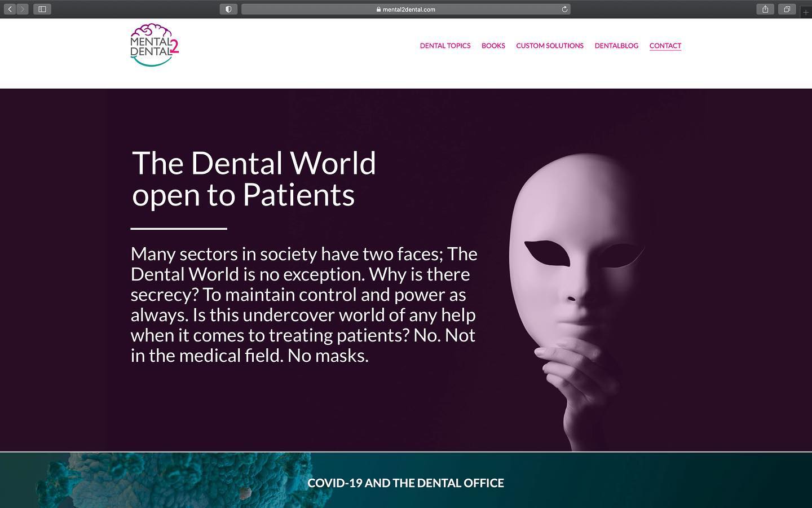Click the mental2dental.com address bar
The height and width of the screenshot is (508, 812).
pyautogui.click(x=406, y=9)
